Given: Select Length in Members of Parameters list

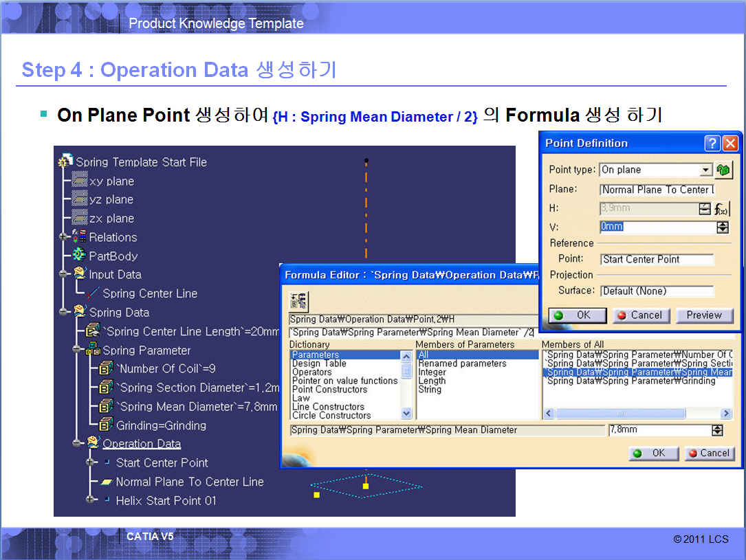Looking at the screenshot, I should click(x=432, y=381).
